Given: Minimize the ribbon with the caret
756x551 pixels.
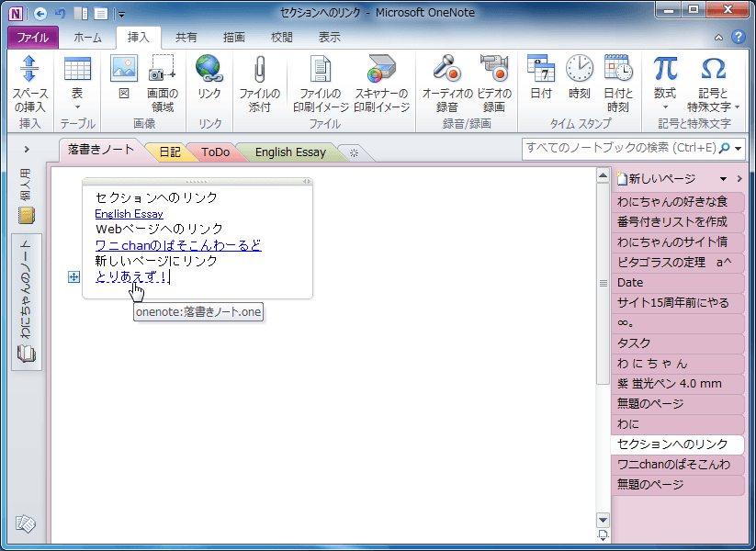Looking at the screenshot, I should pos(718,37).
